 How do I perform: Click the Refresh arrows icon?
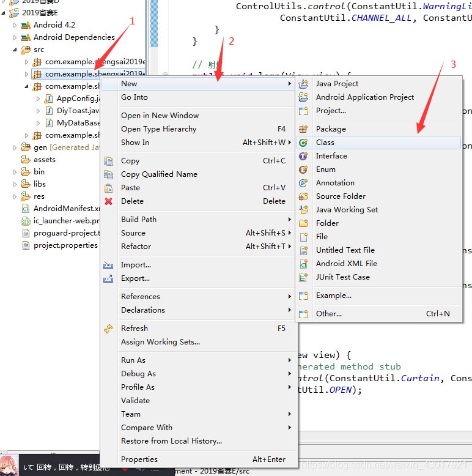pyautogui.click(x=108, y=329)
